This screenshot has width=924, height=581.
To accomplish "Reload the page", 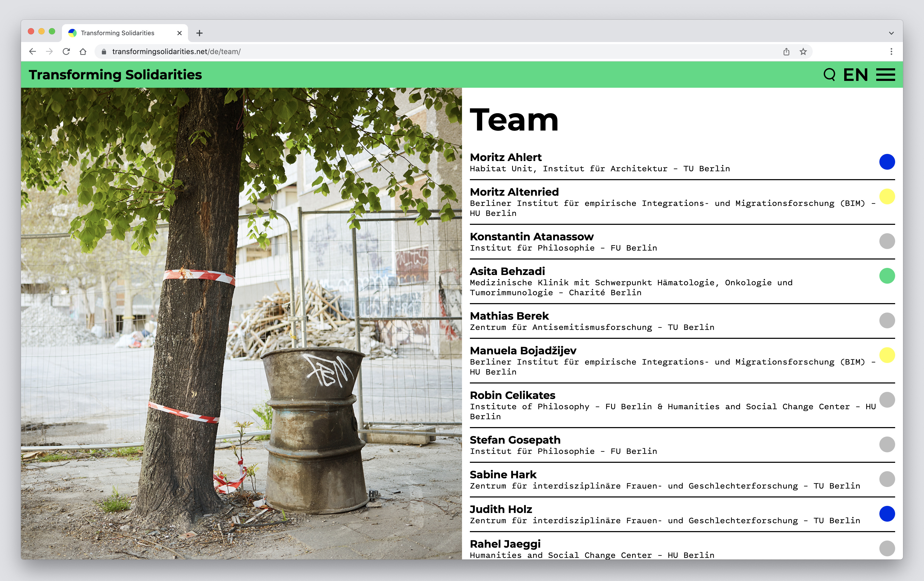I will click(66, 51).
